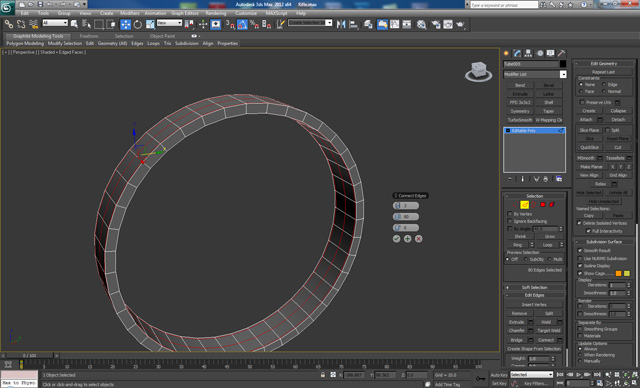The height and width of the screenshot is (388, 640).
Task: Click the Mirror tool icon
Action: (341, 24)
